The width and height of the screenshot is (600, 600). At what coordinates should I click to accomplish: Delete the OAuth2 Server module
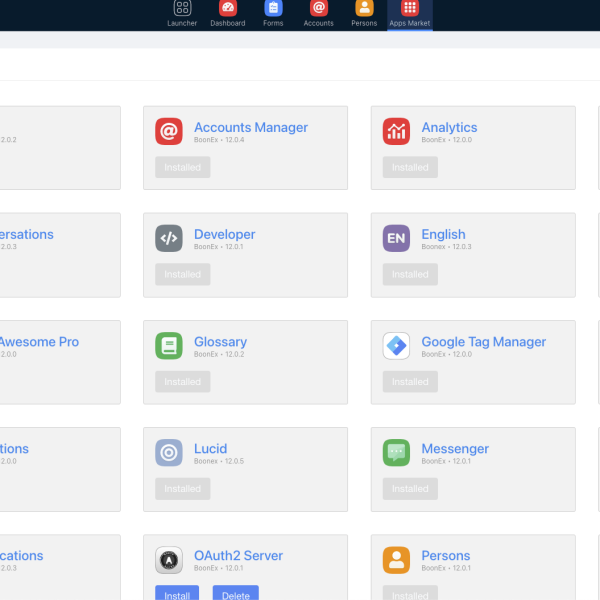coord(235,593)
